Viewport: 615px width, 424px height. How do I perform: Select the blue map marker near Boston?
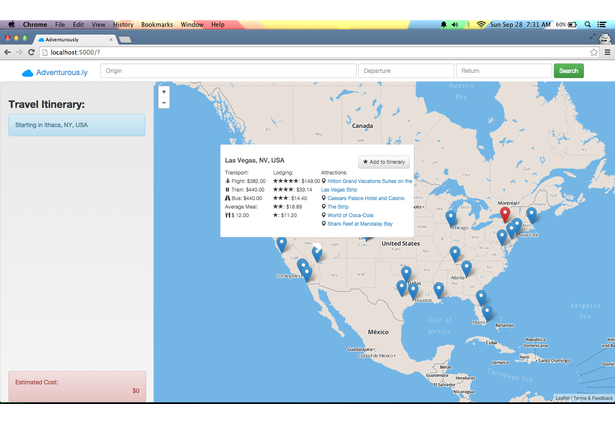tap(531, 215)
